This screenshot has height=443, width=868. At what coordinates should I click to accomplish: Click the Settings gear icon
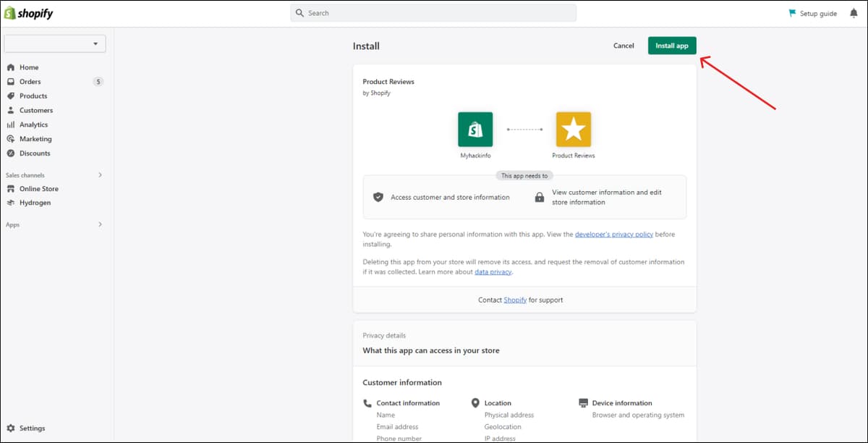coord(11,429)
